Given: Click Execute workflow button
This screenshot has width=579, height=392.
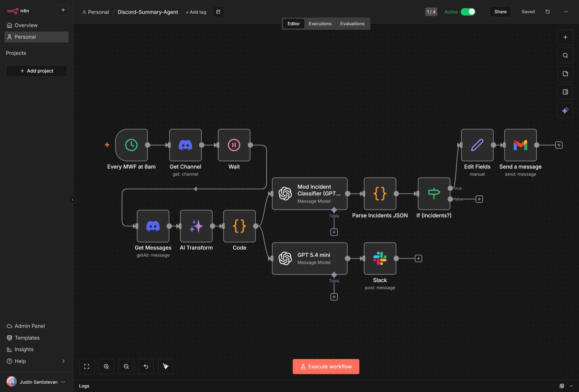Looking at the screenshot, I should coord(326,366).
